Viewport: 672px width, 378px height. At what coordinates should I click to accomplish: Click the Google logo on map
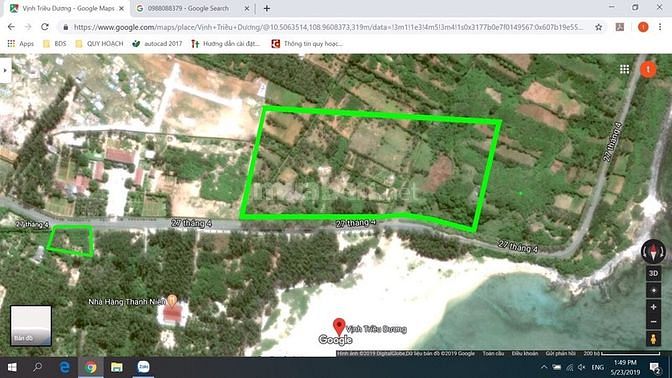[x=335, y=340]
